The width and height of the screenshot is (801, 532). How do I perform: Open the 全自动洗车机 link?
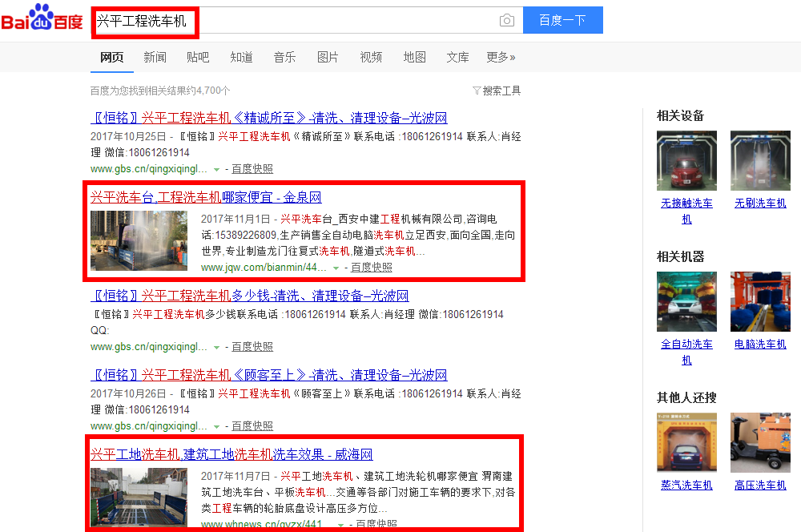pos(686,352)
